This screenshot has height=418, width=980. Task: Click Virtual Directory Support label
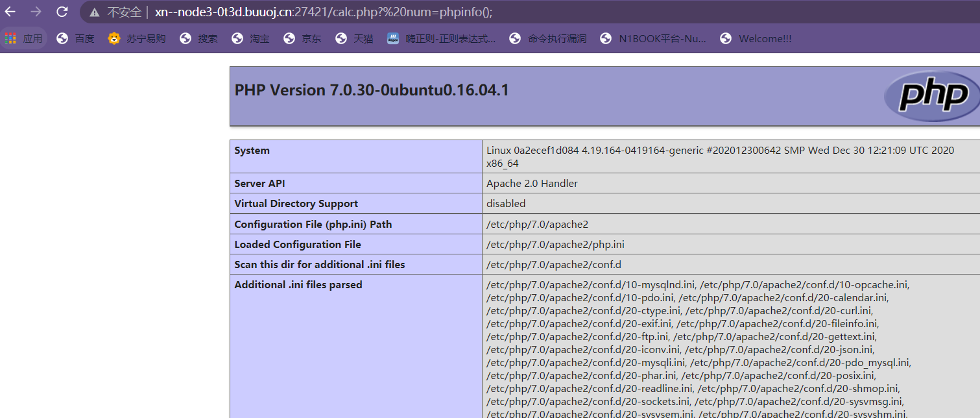click(296, 204)
